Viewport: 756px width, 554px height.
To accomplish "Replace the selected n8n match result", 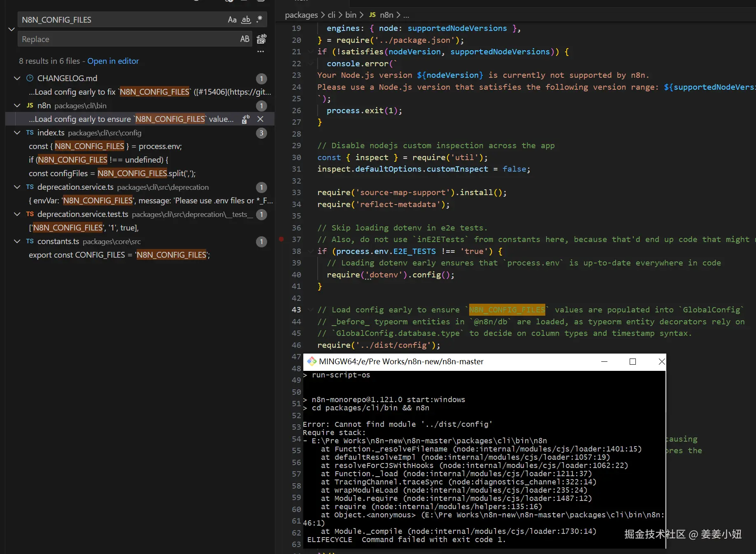I will click(246, 119).
